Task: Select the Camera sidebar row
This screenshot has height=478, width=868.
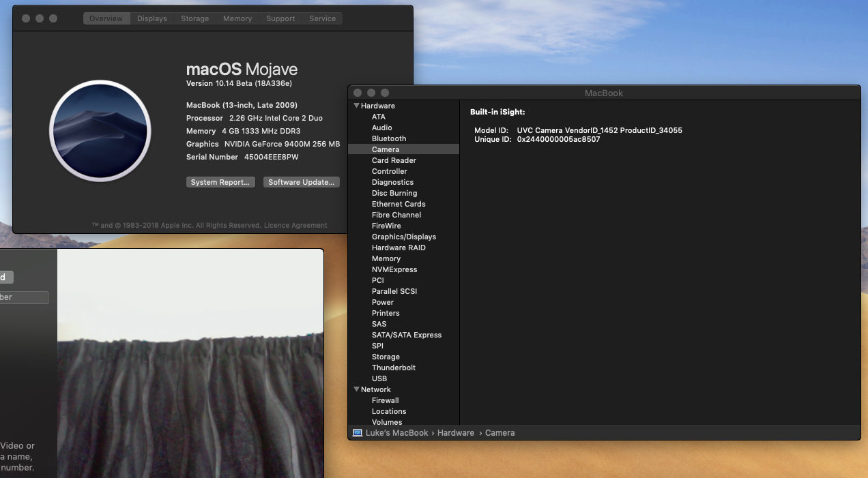Action: pos(403,149)
